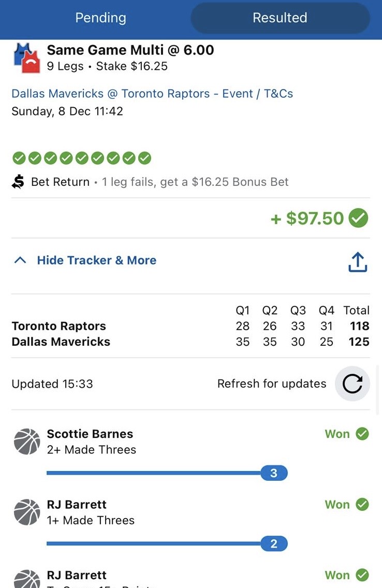The image size is (382, 588).
Task: Tap the circular refresh arrow icon
Action: pyautogui.click(x=352, y=384)
